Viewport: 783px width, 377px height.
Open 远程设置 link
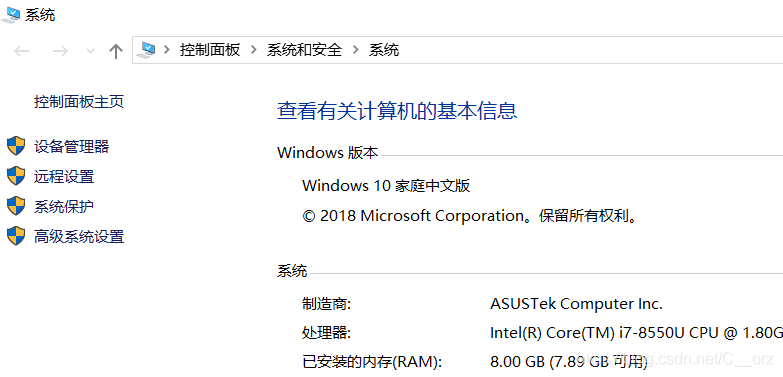coord(64,177)
